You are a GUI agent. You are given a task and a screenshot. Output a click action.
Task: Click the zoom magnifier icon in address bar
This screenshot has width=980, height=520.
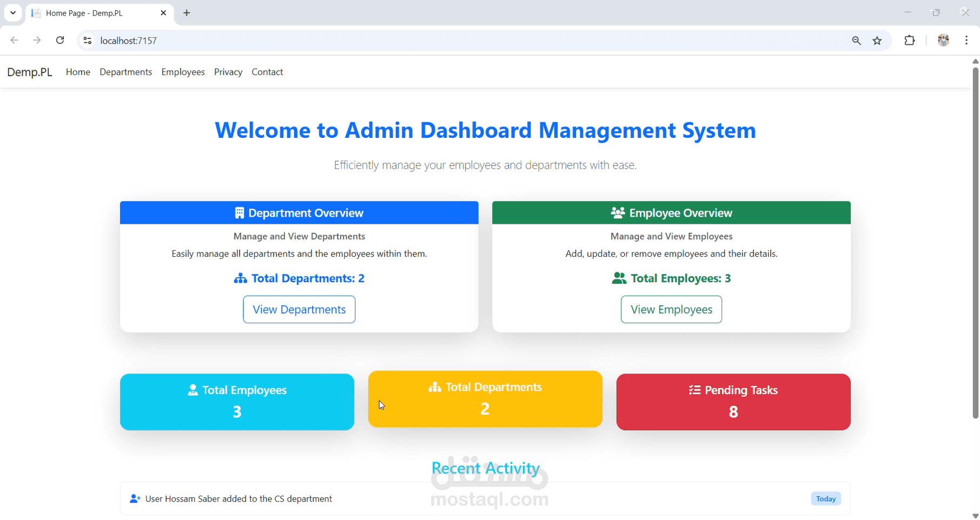click(x=856, y=41)
